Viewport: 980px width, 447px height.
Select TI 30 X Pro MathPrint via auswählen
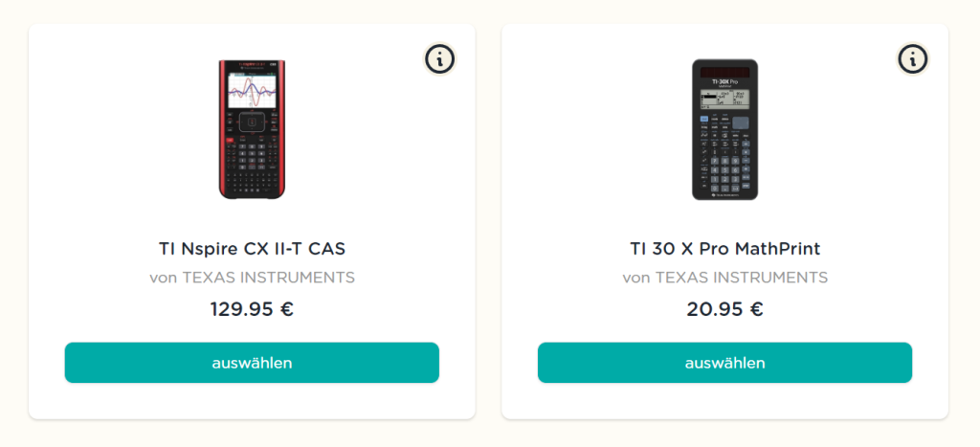pyautogui.click(x=725, y=363)
